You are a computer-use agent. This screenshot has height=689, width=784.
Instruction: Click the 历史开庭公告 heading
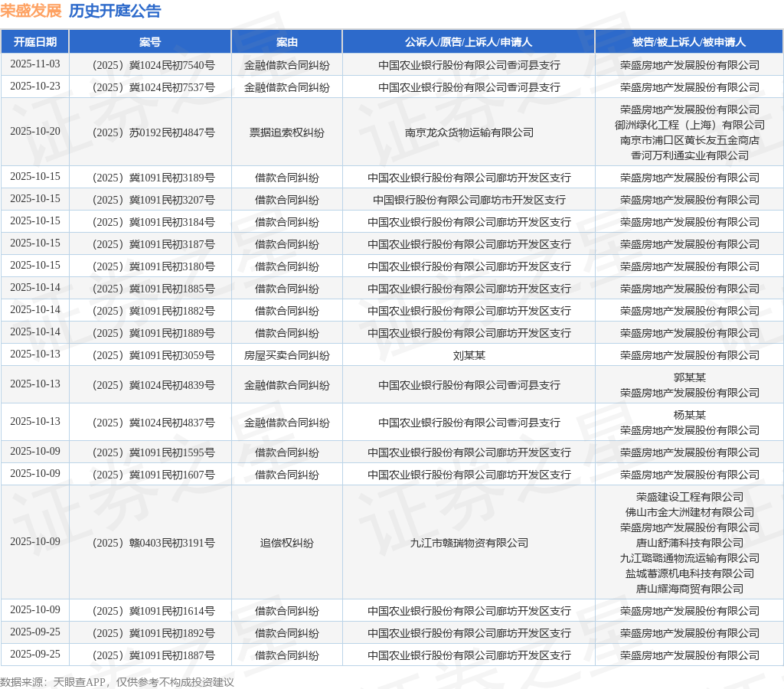(115, 11)
